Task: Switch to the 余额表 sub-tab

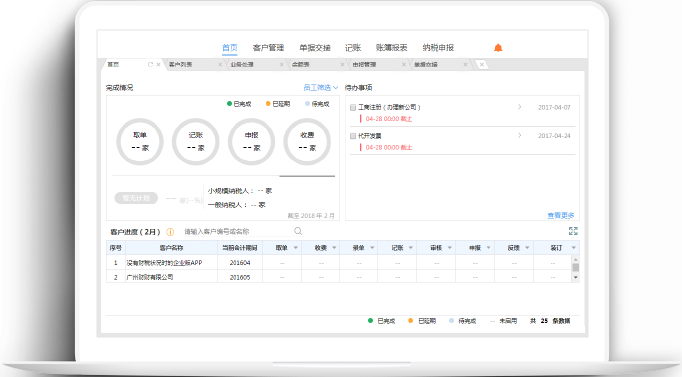Action: coord(300,64)
